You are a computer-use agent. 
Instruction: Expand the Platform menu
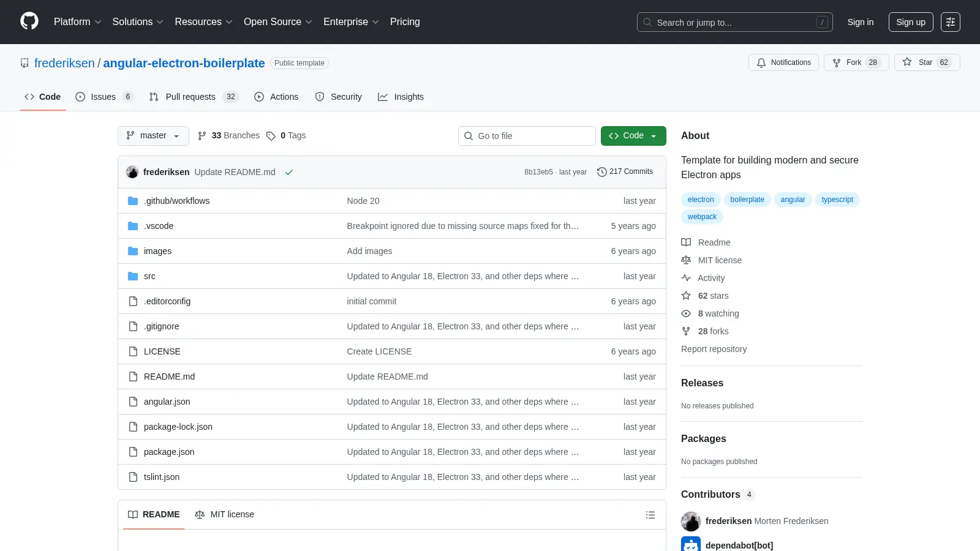tap(77, 22)
